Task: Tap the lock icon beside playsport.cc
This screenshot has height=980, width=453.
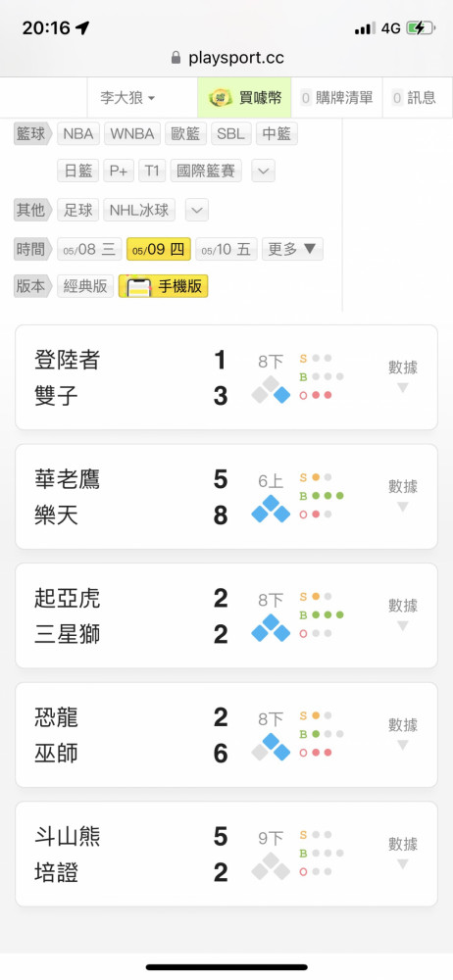Action: [x=176, y=59]
